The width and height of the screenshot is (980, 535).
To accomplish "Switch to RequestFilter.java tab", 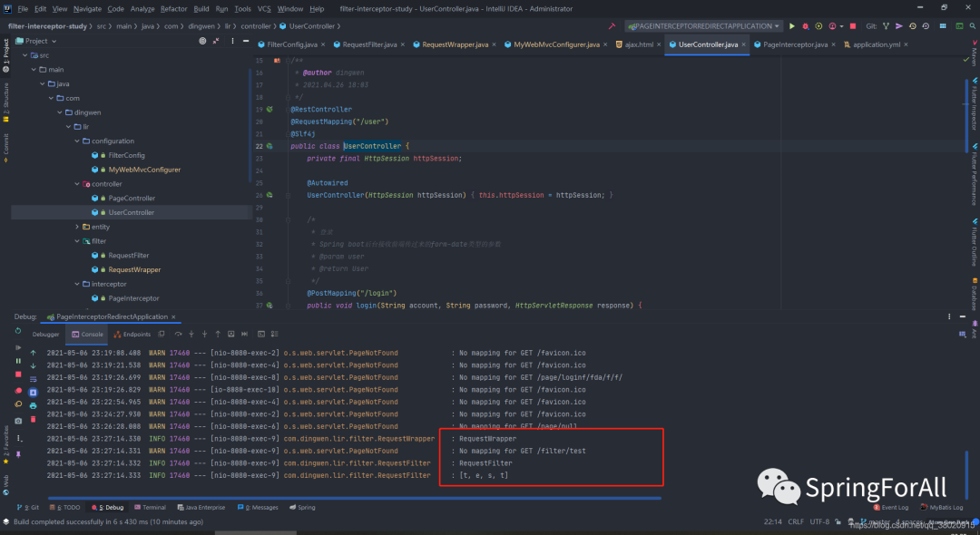I will 368,44.
